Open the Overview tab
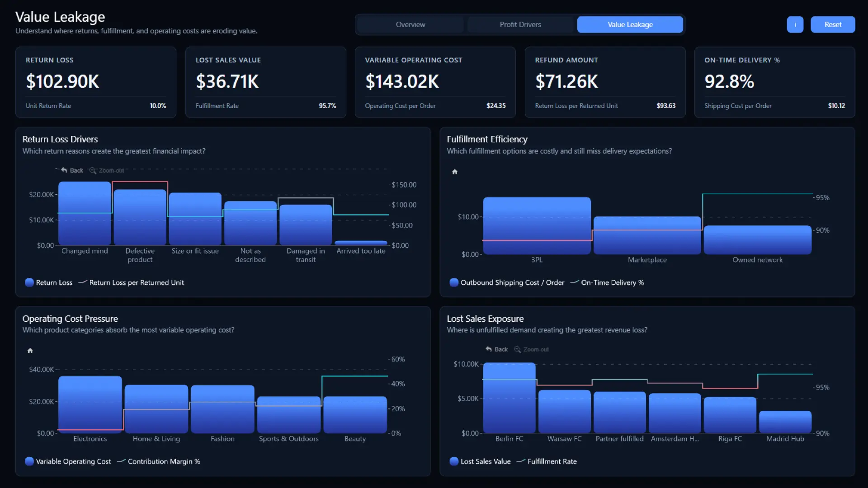This screenshot has width=868, height=488. [410, 24]
